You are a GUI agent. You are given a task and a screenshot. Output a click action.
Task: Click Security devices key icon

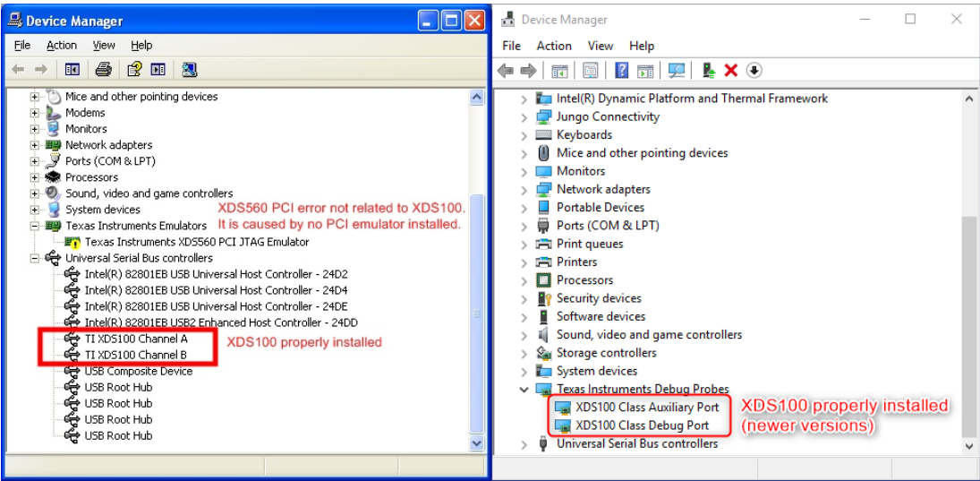point(544,298)
